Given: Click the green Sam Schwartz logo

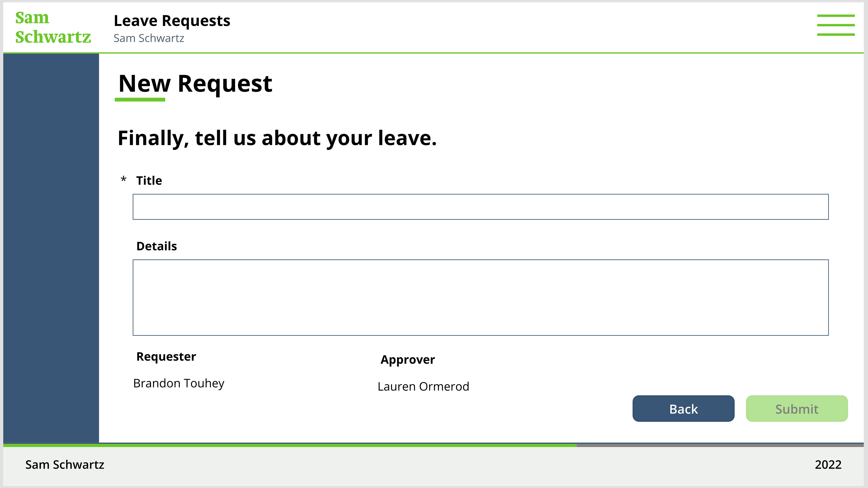Looking at the screenshot, I should [x=53, y=27].
